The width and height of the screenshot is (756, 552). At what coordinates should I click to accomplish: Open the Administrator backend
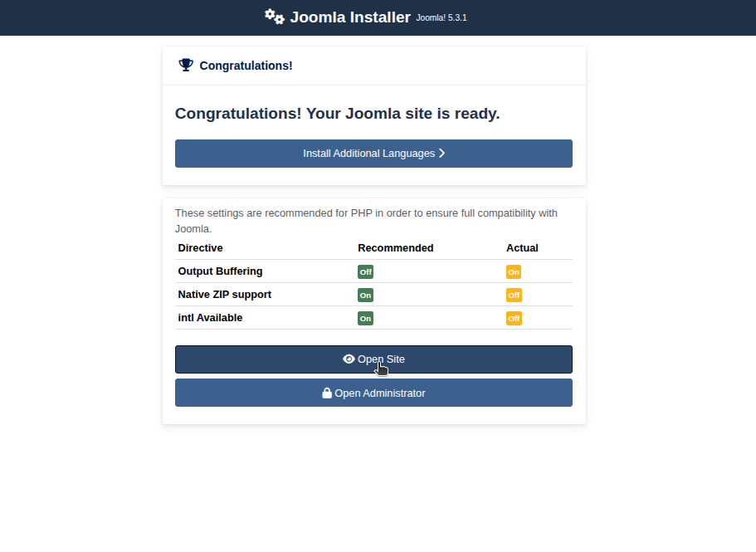[373, 393]
